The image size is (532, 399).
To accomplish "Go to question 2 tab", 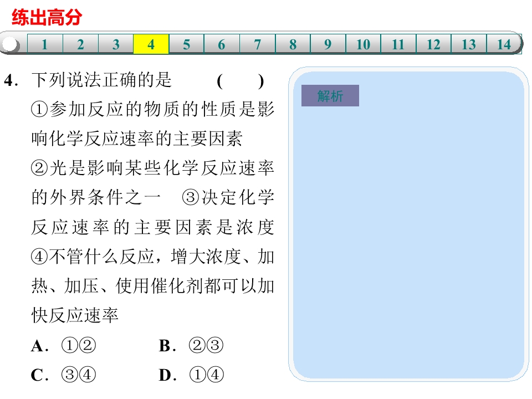I will [80, 44].
